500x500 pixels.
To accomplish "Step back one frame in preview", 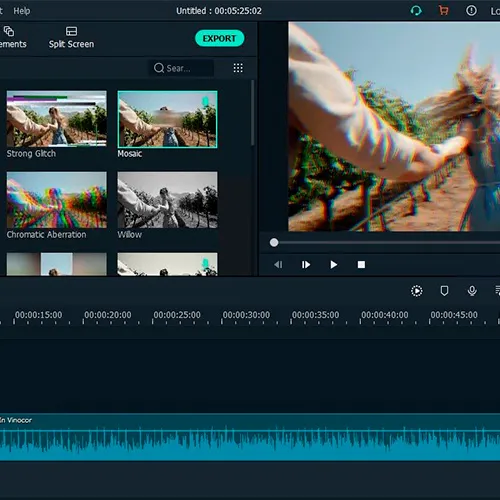I will click(278, 265).
